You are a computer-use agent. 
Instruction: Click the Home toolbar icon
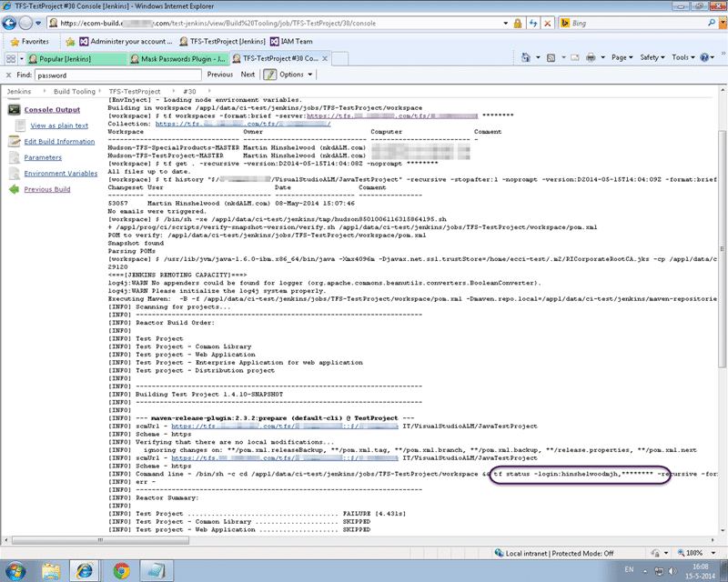point(526,57)
